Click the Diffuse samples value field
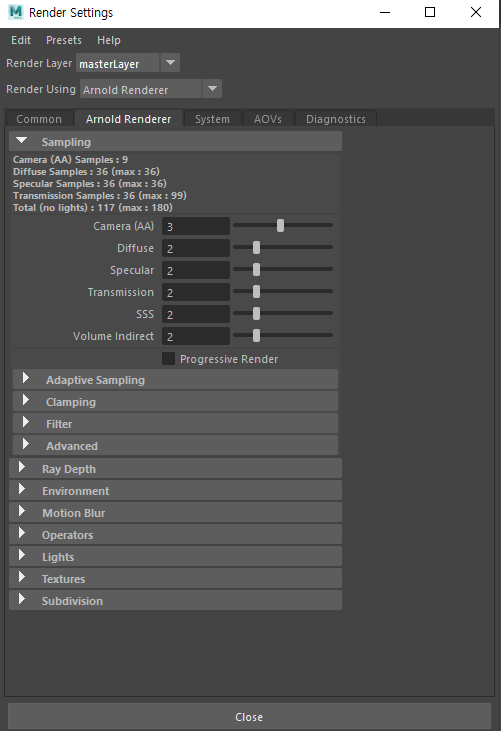This screenshot has width=501, height=731. coord(196,248)
